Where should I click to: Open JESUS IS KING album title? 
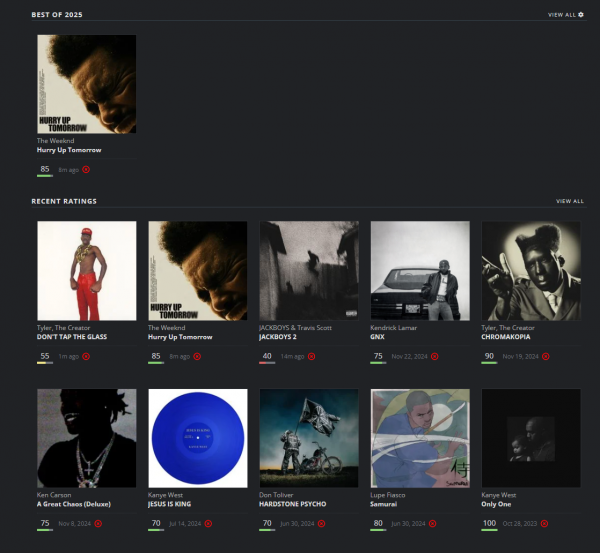[169, 504]
